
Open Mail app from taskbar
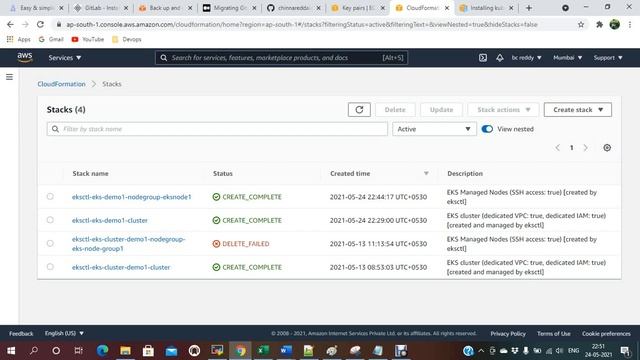click(171, 350)
